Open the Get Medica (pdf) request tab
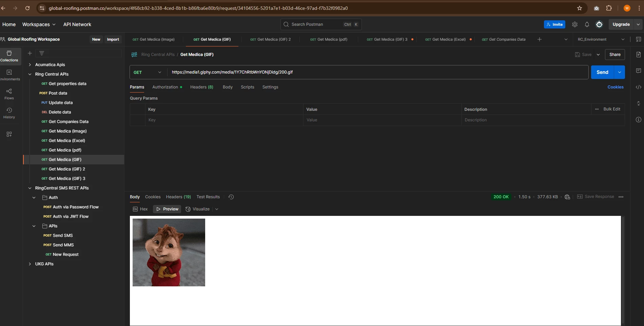644x326 pixels. coord(328,39)
